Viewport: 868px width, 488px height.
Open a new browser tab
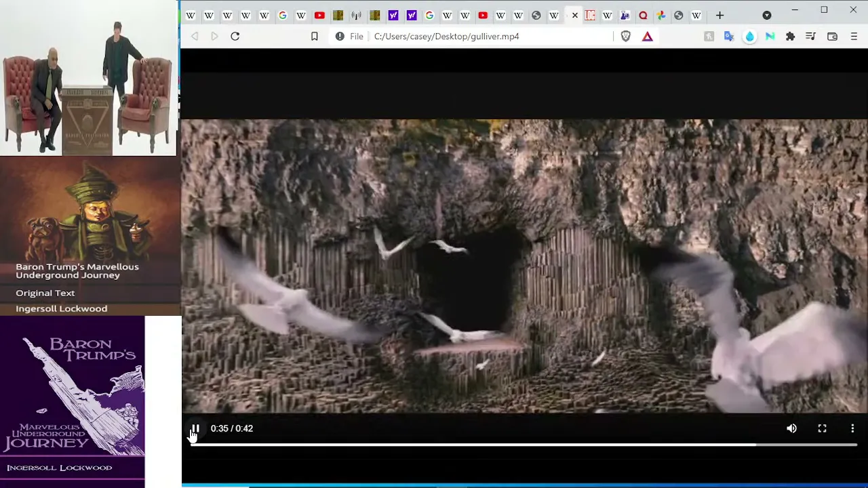pos(719,15)
